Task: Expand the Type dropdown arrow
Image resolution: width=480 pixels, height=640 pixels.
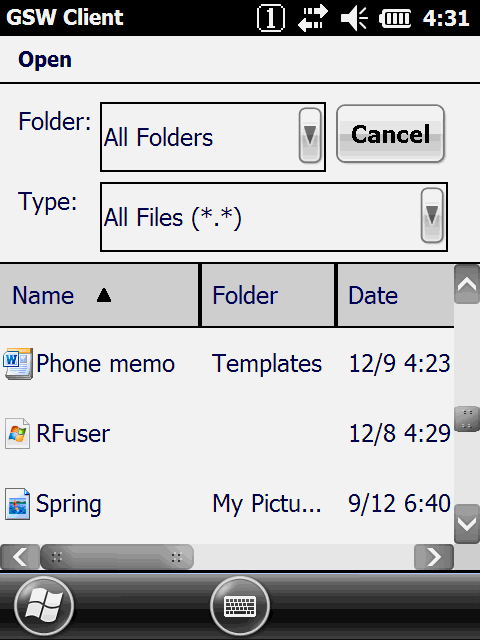Action: point(432,216)
